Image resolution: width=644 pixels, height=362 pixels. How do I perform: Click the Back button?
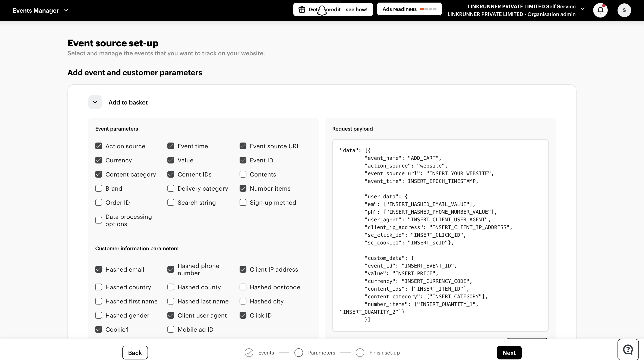click(135, 353)
